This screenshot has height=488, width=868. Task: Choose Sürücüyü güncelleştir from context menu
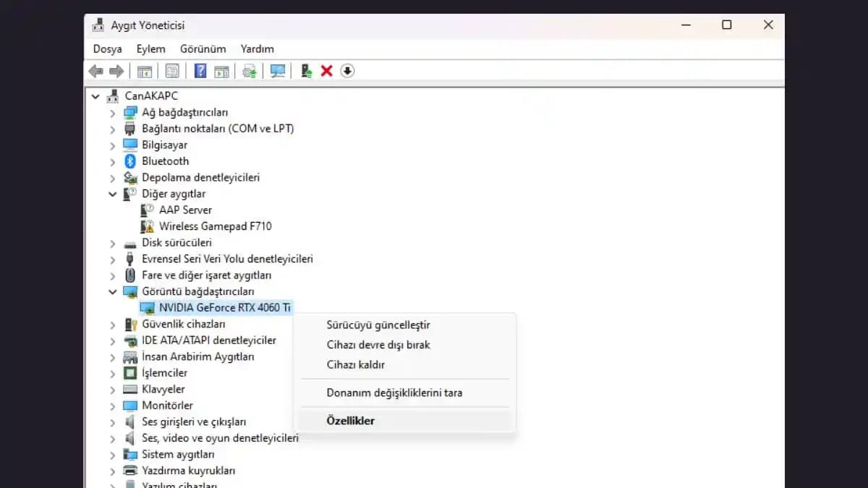(378, 325)
